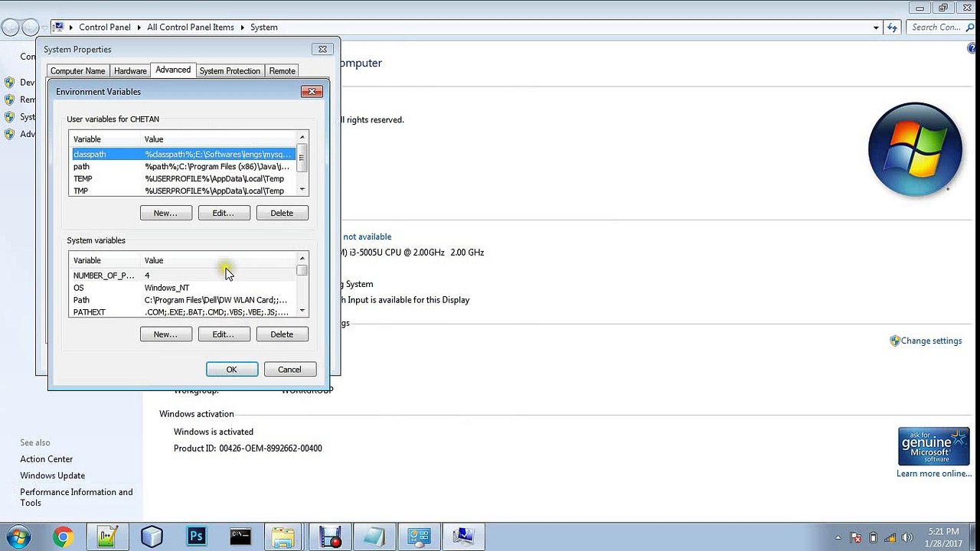Image resolution: width=980 pixels, height=551 pixels.
Task: Confirm Environment Variables with OK
Action: pyautogui.click(x=232, y=370)
